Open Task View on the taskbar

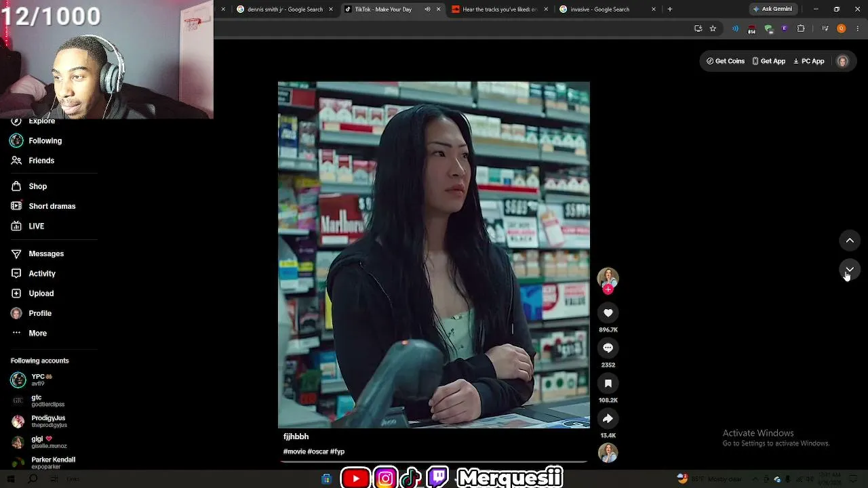pos(54,479)
